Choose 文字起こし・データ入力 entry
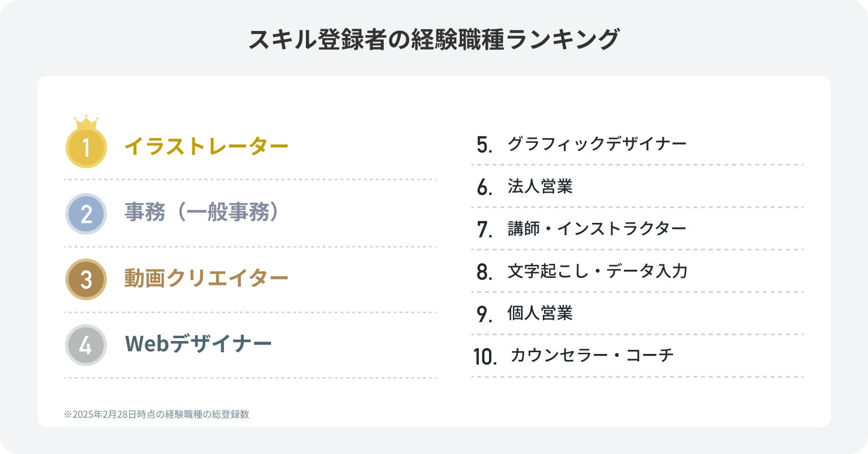 (597, 271)
